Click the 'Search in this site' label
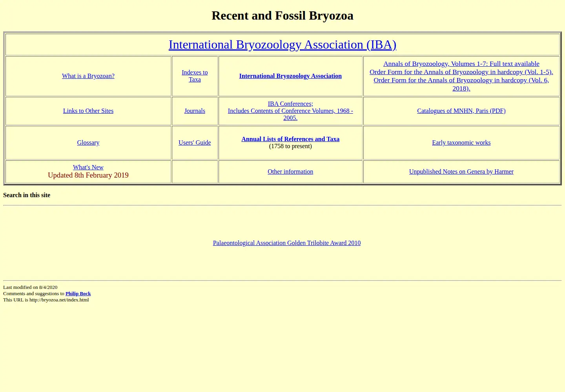This screenshot has width=565, height=392. 27,195
